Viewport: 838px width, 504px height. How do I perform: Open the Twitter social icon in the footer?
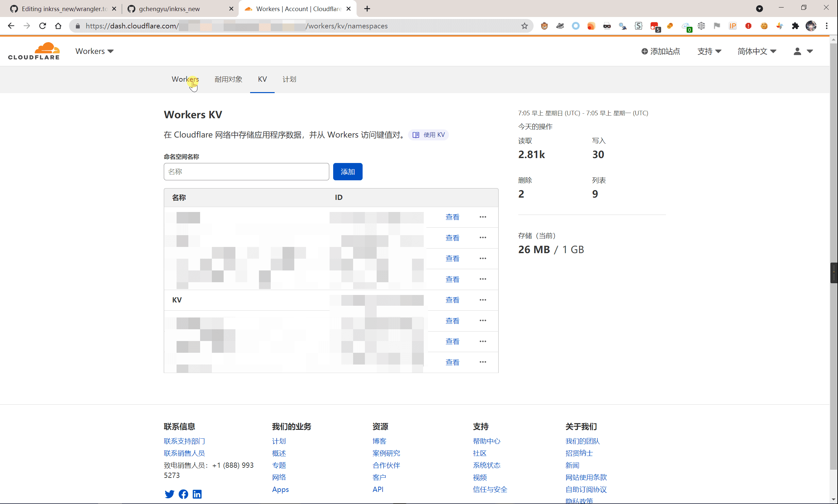tap(169, 494)
